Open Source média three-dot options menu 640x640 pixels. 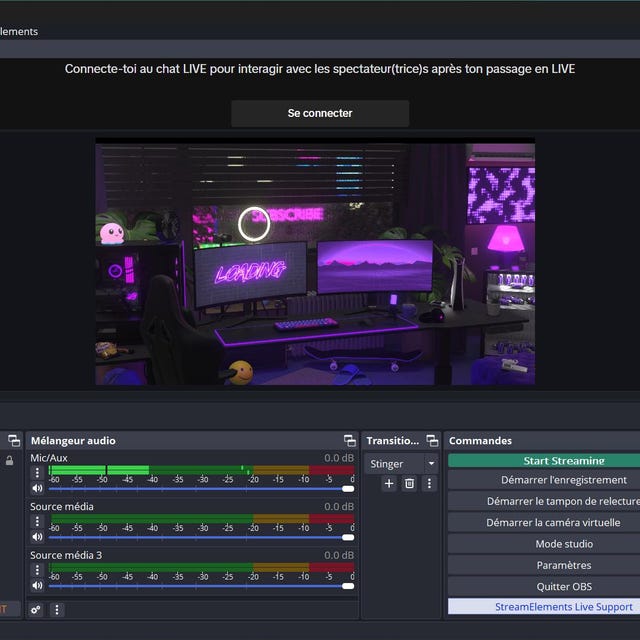[x=37, y=521]
